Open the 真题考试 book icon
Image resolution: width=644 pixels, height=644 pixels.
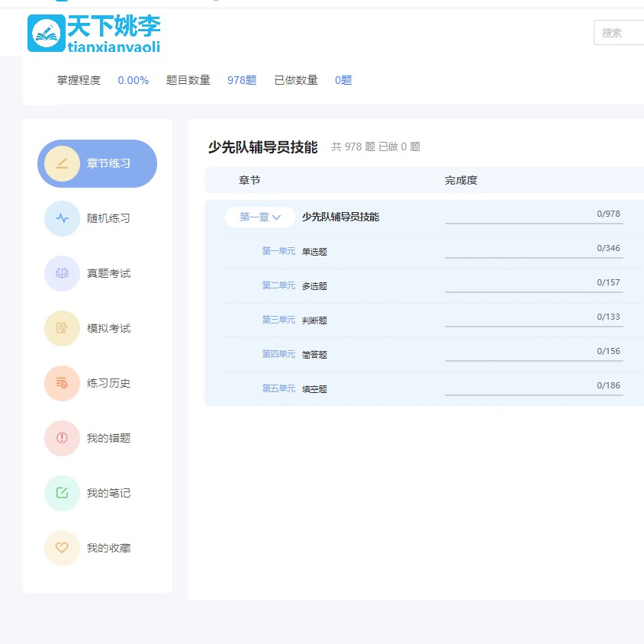(62, 273)
